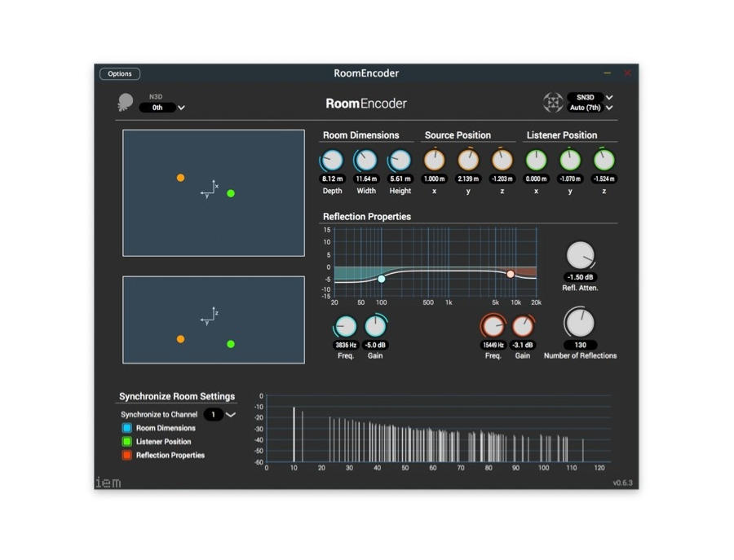Click orange source dot in side view
734x560 pixels.
tap(181, 339)
